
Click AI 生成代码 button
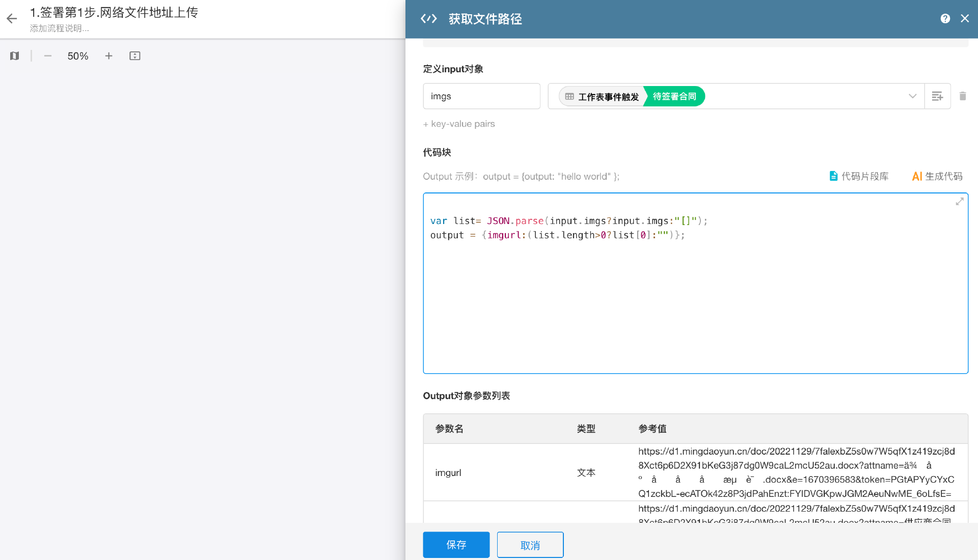tap(937, 176)
